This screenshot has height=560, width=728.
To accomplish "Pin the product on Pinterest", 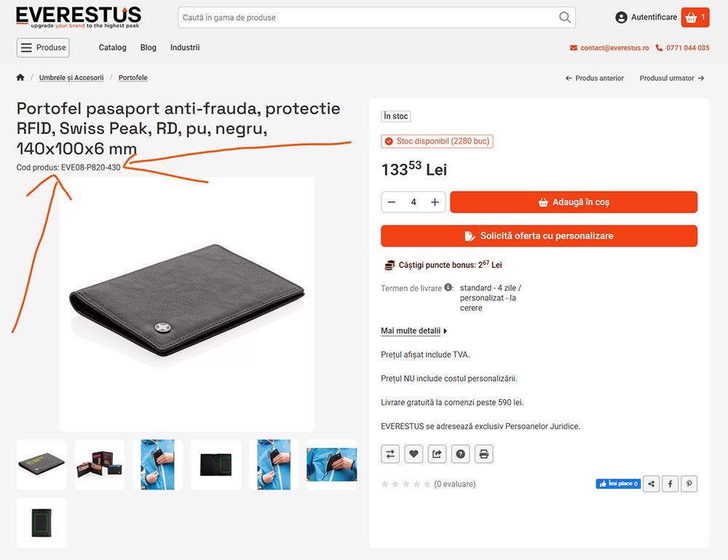I will click(688, 483).
